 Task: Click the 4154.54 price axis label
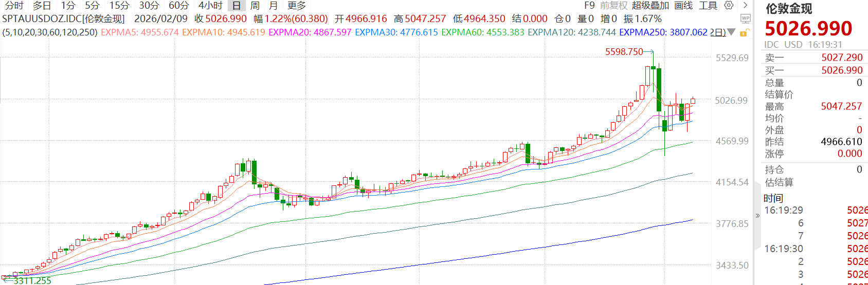(x=732, y=182)
